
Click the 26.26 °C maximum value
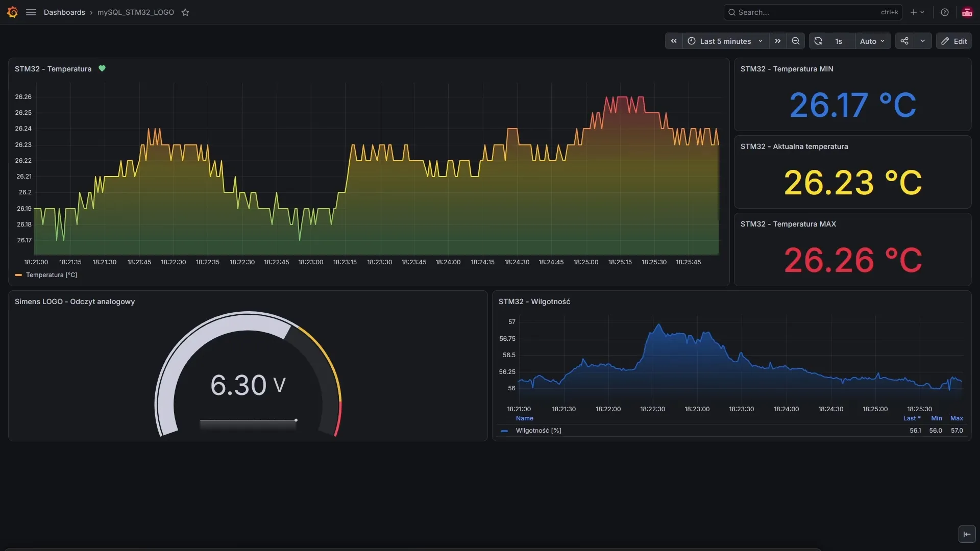(x=853, y=260)
